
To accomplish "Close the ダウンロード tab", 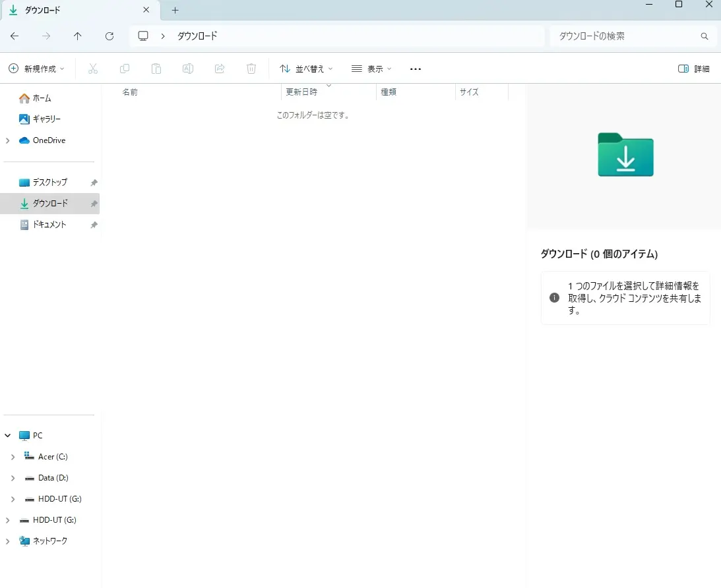I will point(146,10).
